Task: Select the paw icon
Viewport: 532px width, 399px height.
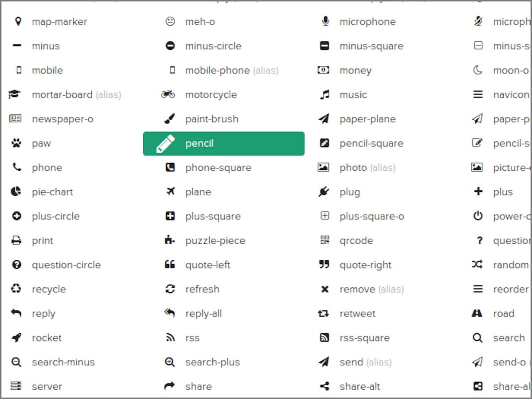Action: click(16, 143)
